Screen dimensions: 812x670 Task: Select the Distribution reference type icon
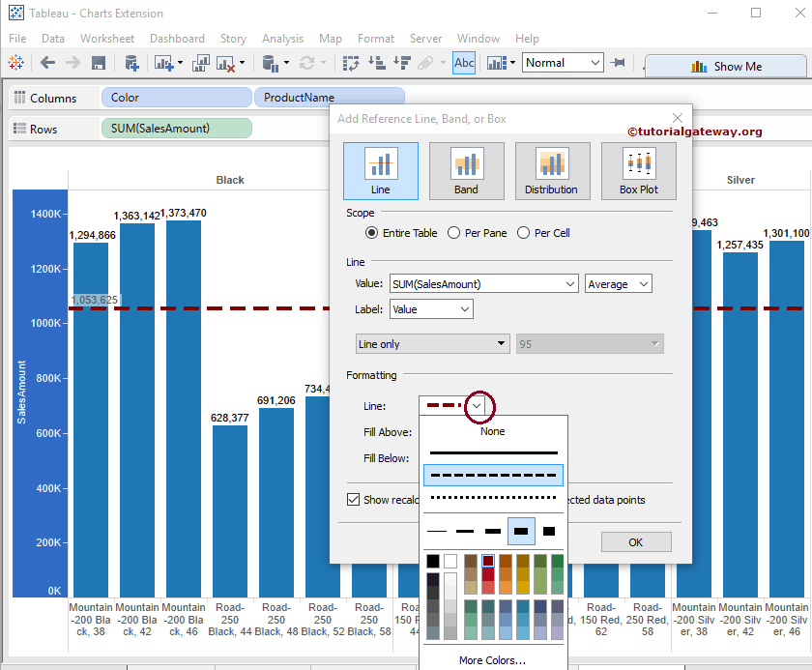click(x=552, y=170)
